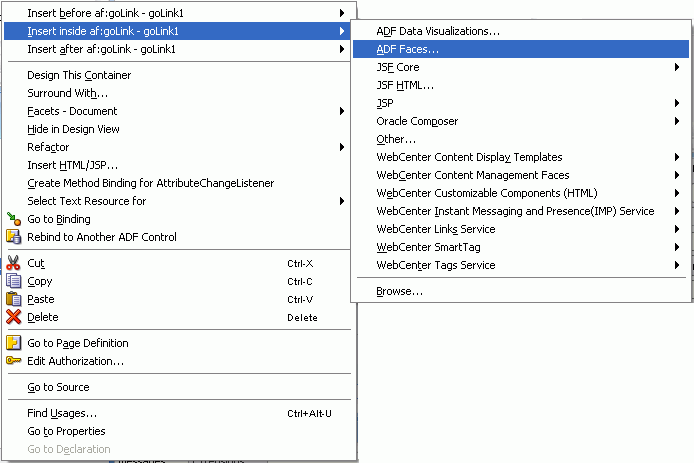Click the Ctrl-X shortcut text
This screenshot has height=463, width=694.
300,263
